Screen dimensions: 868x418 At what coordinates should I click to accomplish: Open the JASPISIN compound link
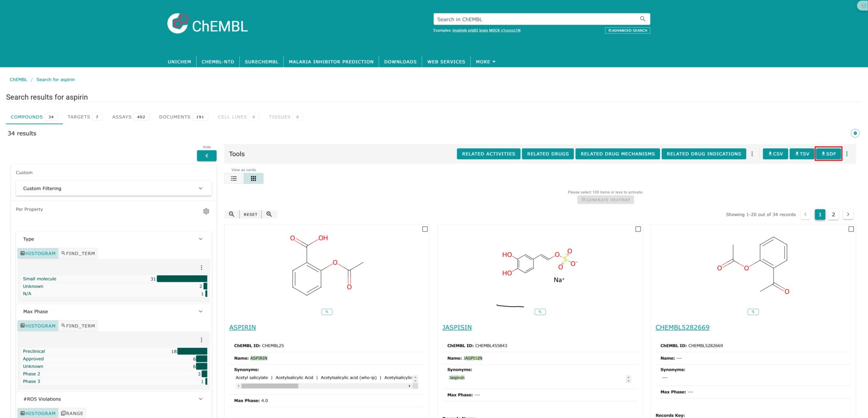click(456, 327)
